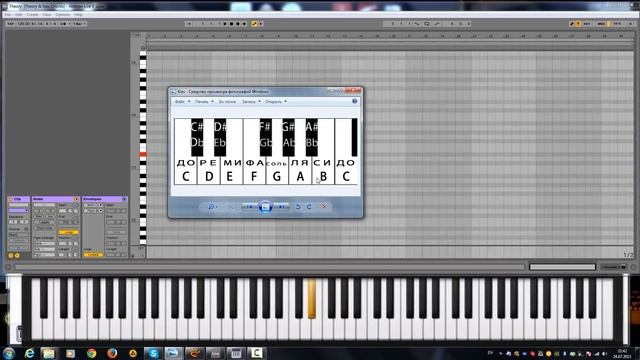The width and height of the screenshot is (640, 360).
Task: Toggle the yellow Linked button in Envelopes box
Action: pos(93,254)
